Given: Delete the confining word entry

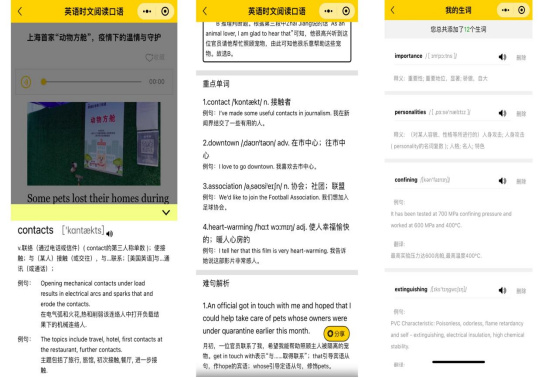Looking at the screenshot, I should coord(521,181).
